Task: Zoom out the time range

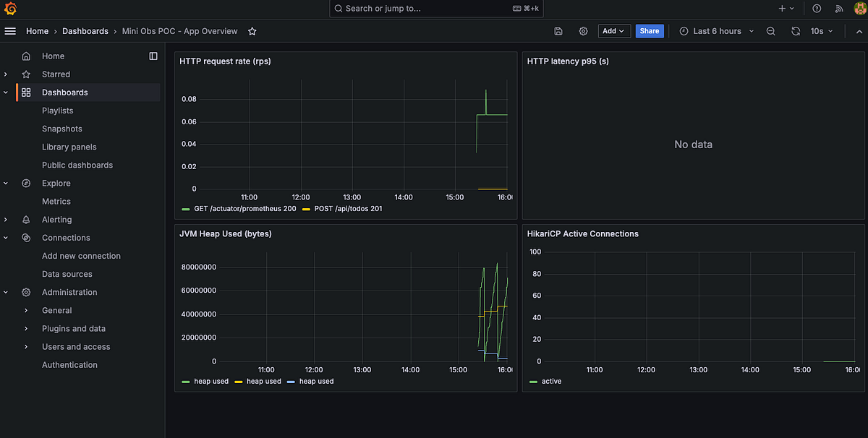Action: [x=771, y=31]
